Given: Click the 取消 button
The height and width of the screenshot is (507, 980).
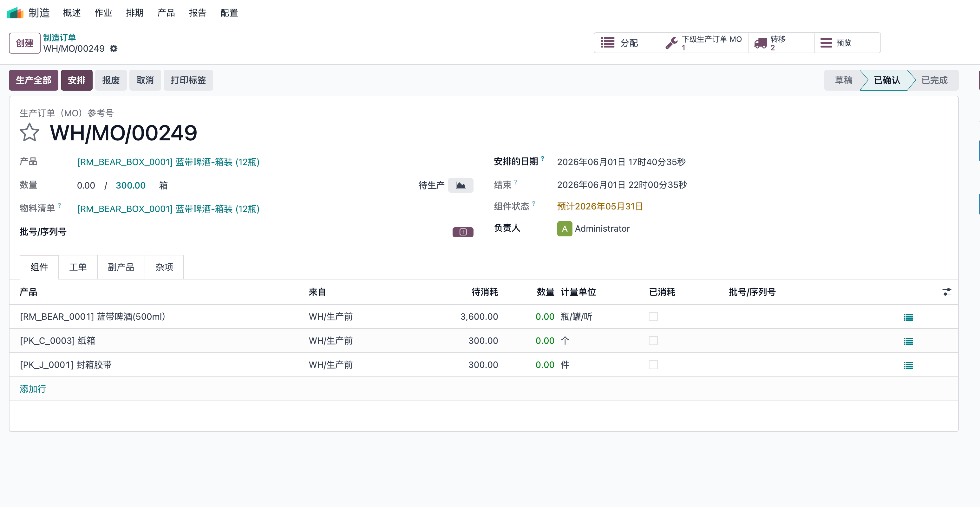Looking at the screenshot, I should click(x=145, y=80).
